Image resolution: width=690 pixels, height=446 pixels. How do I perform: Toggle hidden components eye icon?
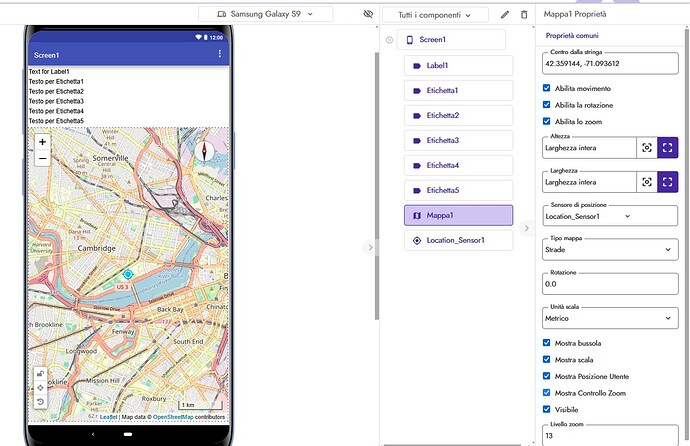click(x=368, y=15)
